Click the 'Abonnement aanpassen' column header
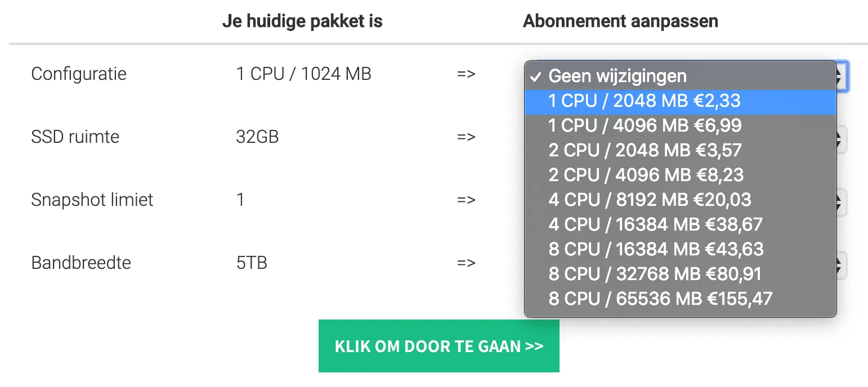The width and height of the screenshot is (868, 387). (620, 21)
